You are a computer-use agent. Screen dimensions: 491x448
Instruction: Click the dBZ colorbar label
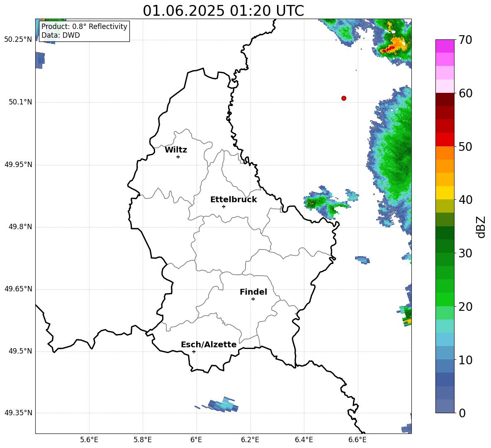481,227
